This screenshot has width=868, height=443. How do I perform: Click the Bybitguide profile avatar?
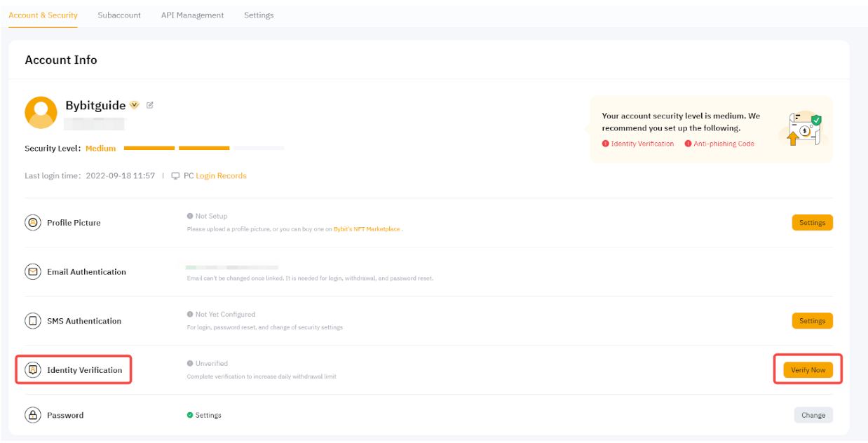click(x=41, y=112)
